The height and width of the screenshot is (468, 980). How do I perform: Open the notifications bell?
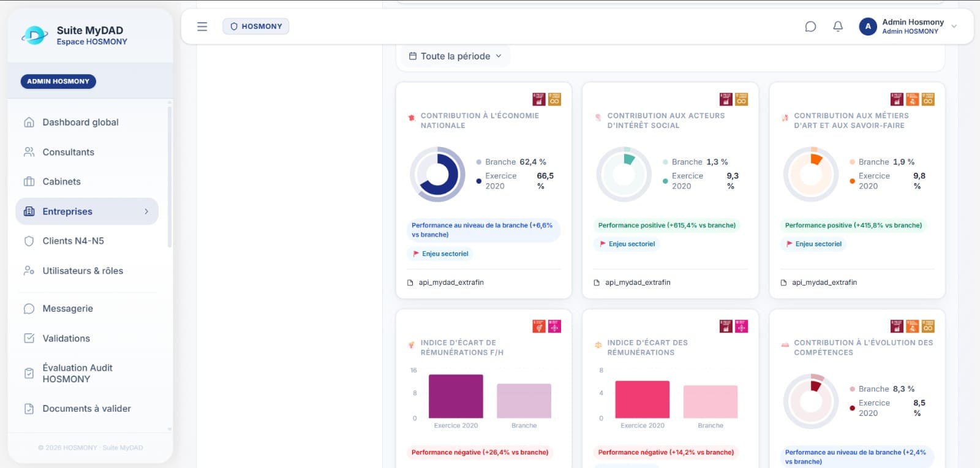tap(838, 26)
